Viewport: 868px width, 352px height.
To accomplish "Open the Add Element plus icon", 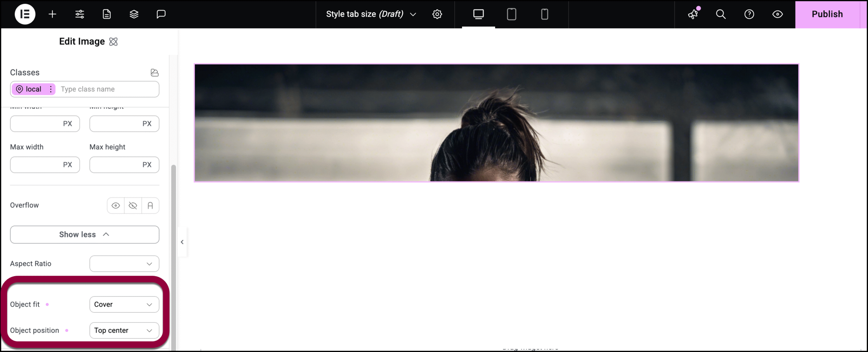I will (52, 14).
